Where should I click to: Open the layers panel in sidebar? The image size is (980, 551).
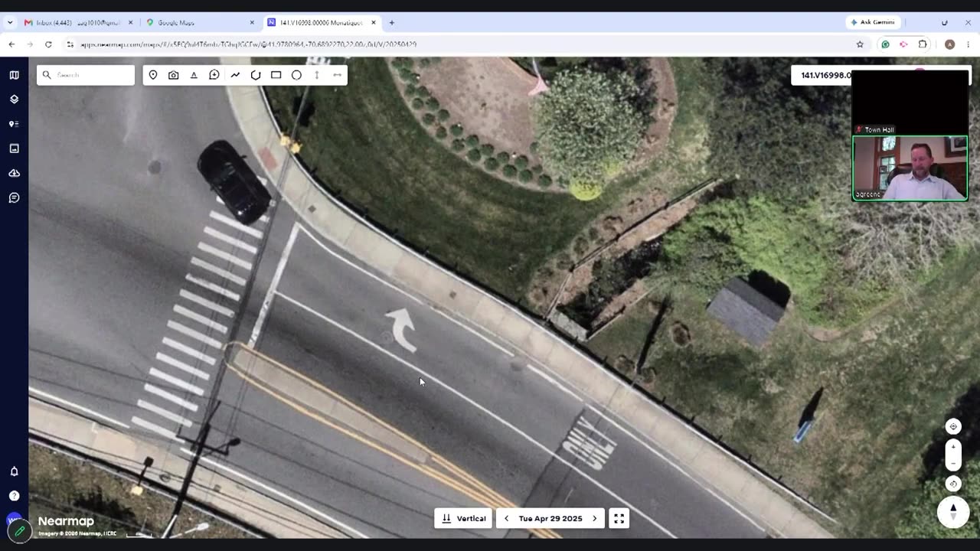14,99
